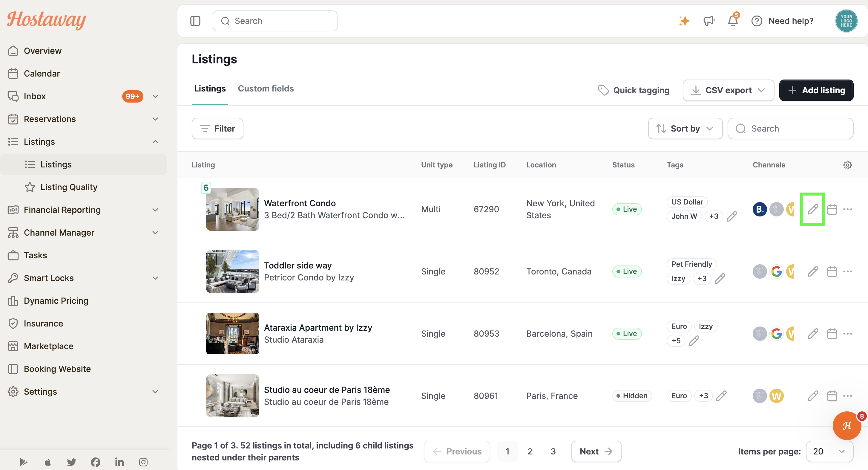
Task: Edit the Waterfront Condo listing pencil
Action: click(x=812, y=209)
